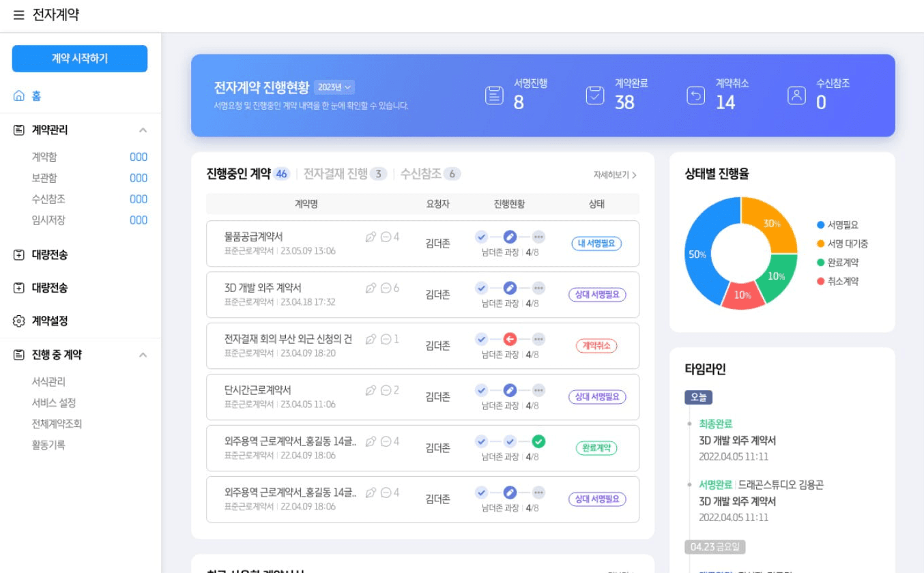
Task: Click the pen icon in 3D 개발 외주 계약서 row
Action: (371, 289)
